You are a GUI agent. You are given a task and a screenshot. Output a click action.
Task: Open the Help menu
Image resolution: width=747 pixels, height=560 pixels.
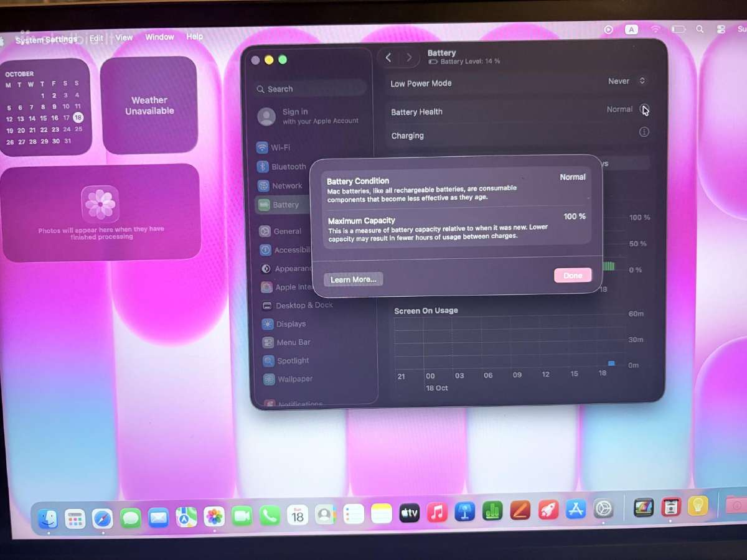click(x=194, y=36)
